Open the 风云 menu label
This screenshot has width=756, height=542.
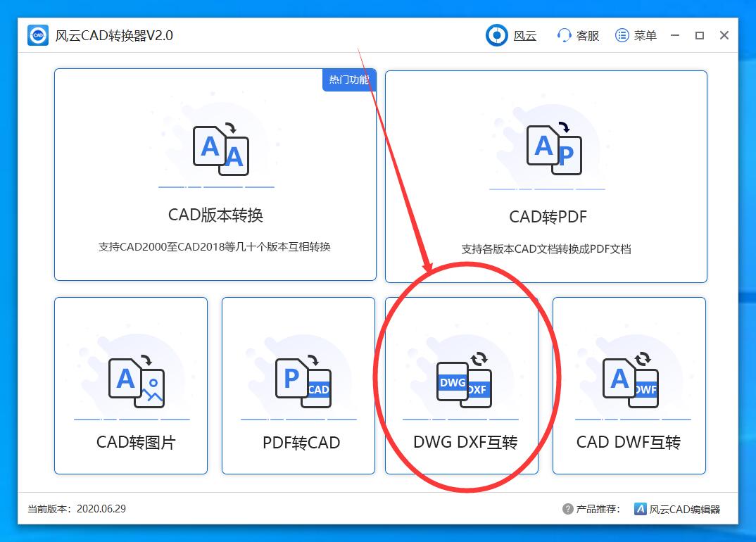525,36
